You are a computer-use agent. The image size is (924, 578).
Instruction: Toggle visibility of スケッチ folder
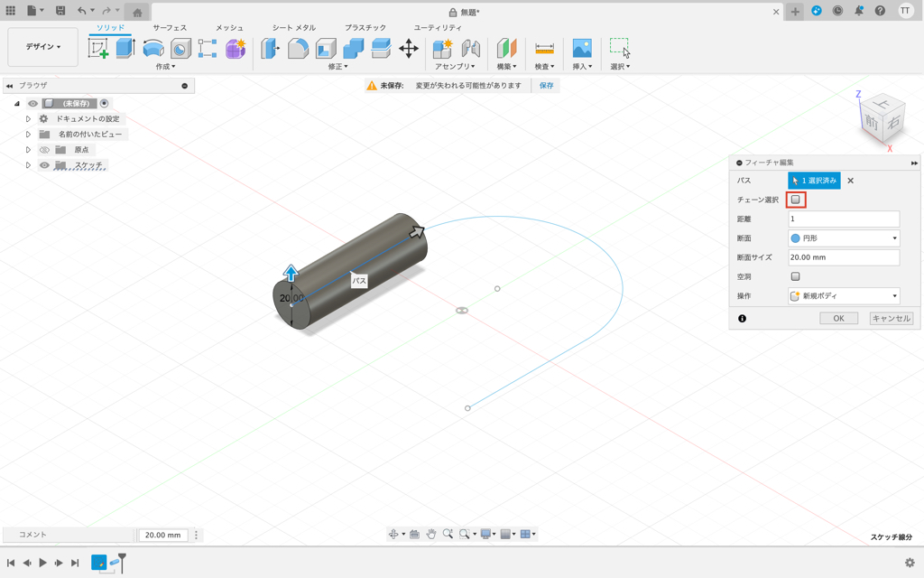pyautogui.click(x=44, y=165)
